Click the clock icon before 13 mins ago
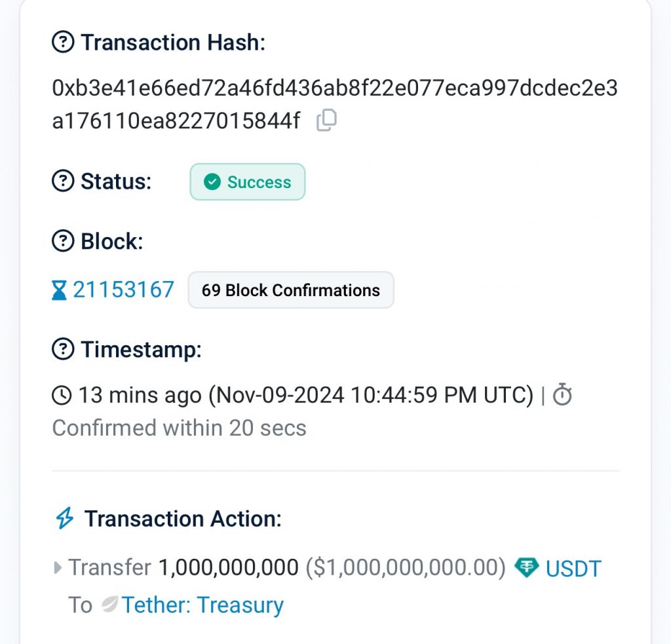The width and height of the screenshot is (671, 644). (62, 396)
